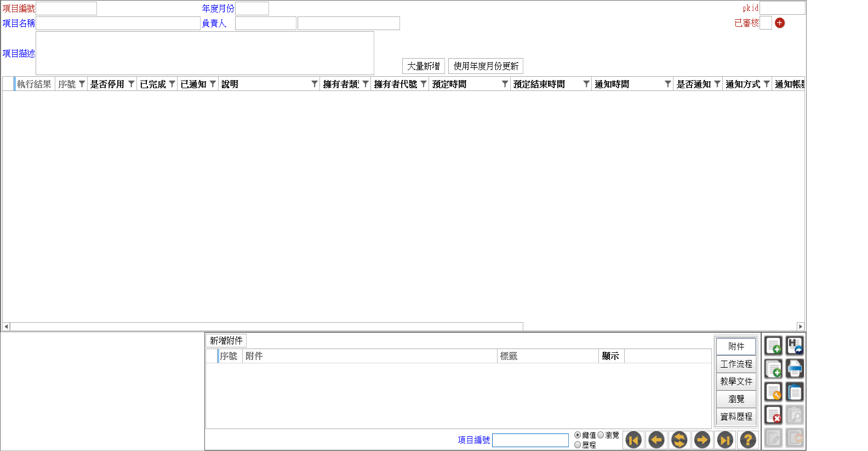Open filter for 已完成 column

click(172, 84)
